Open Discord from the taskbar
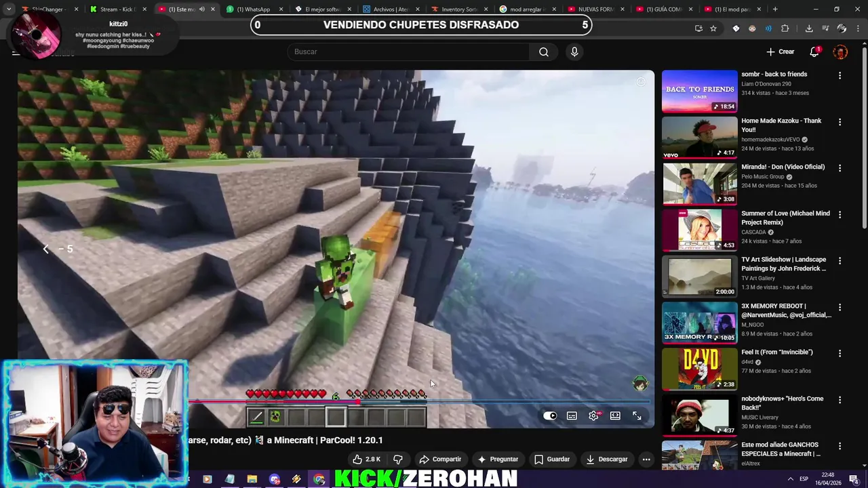 tap(274, 479)
